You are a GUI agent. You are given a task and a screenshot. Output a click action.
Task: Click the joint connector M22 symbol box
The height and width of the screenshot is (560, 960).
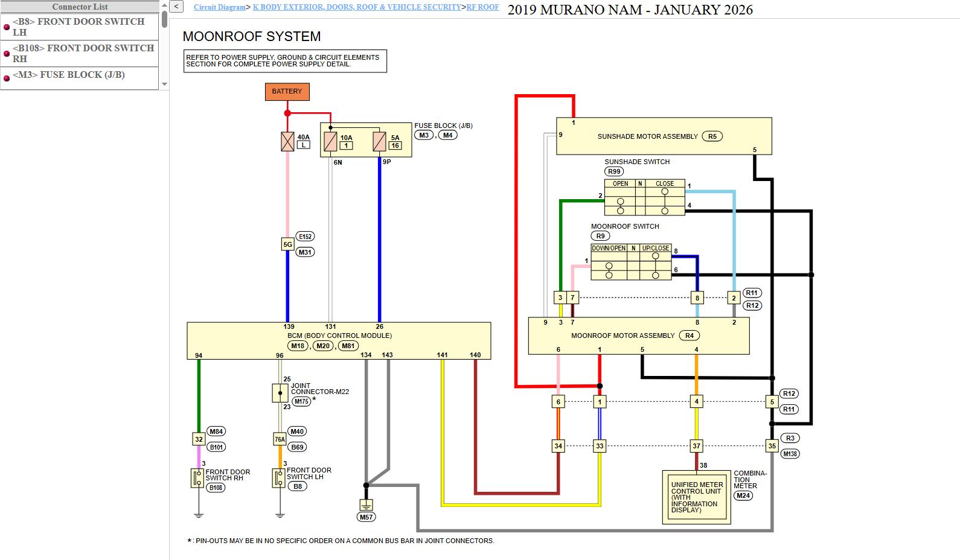click(280, 393)
